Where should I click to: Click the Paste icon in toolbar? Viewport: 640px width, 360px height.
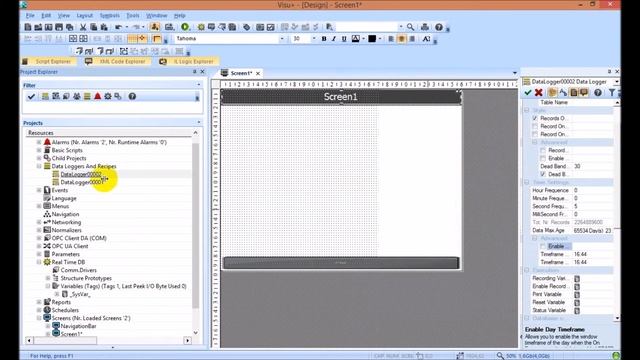pyautogui.click(x=104, y=27)
